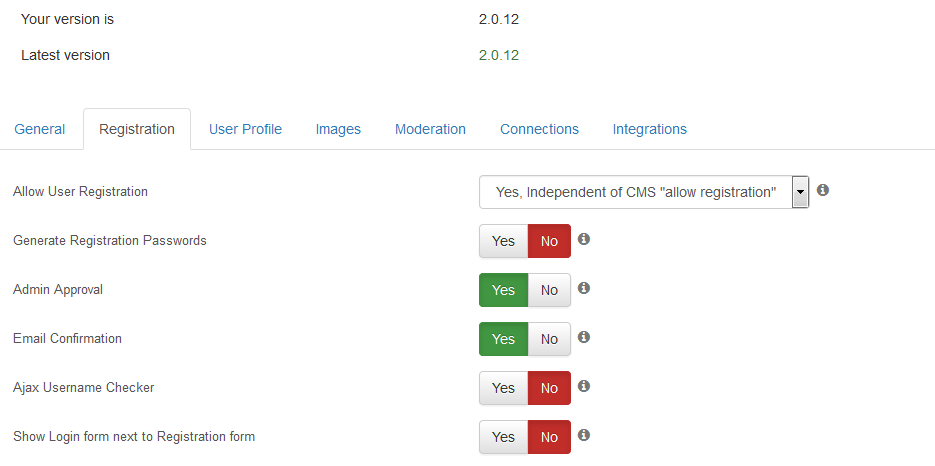Set Generate Registration Passwords to Yes

[x=503, y=241]
